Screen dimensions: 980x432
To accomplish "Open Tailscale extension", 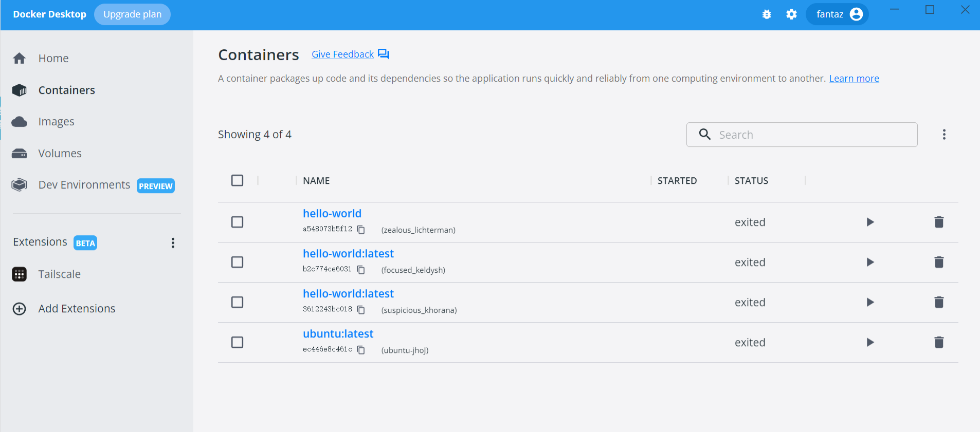I will 60,274.
